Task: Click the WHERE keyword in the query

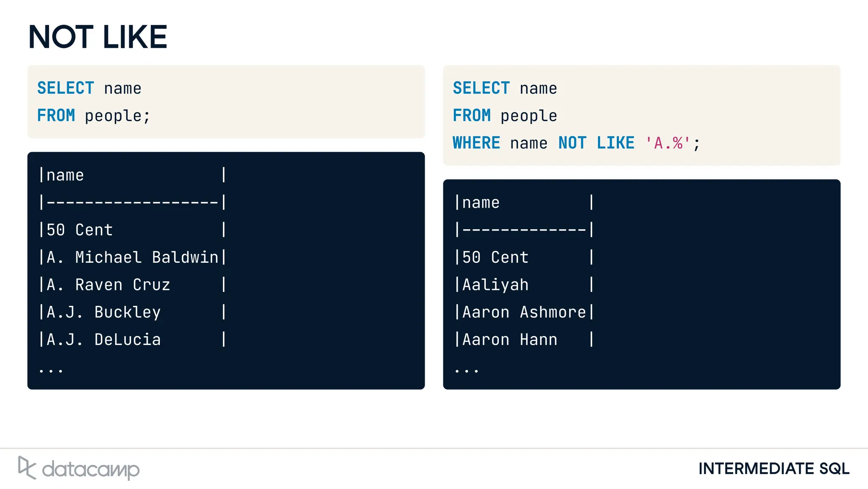Action: click(x=476, y=143)
